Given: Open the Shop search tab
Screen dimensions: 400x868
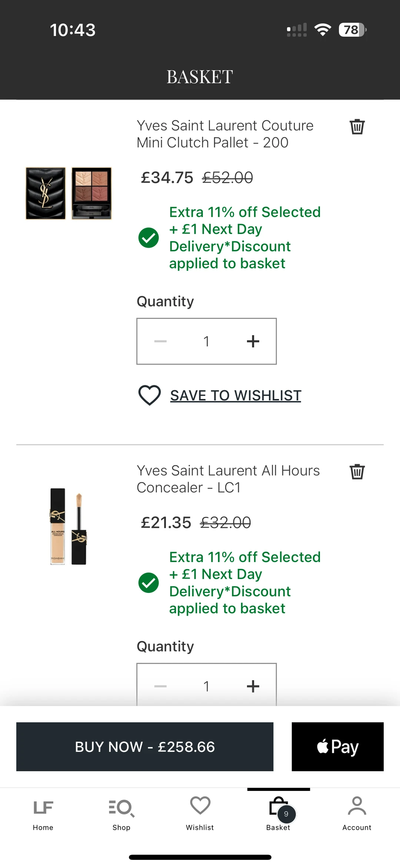Looking at the screenshot, I should click(121, 813).
